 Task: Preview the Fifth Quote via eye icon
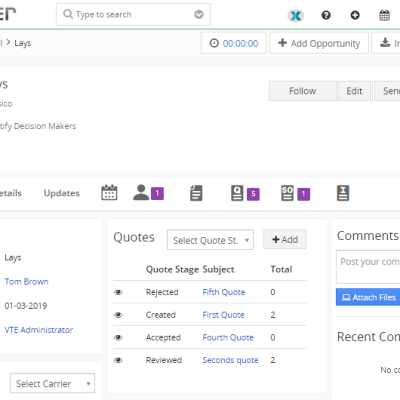[x=118, y=292]
